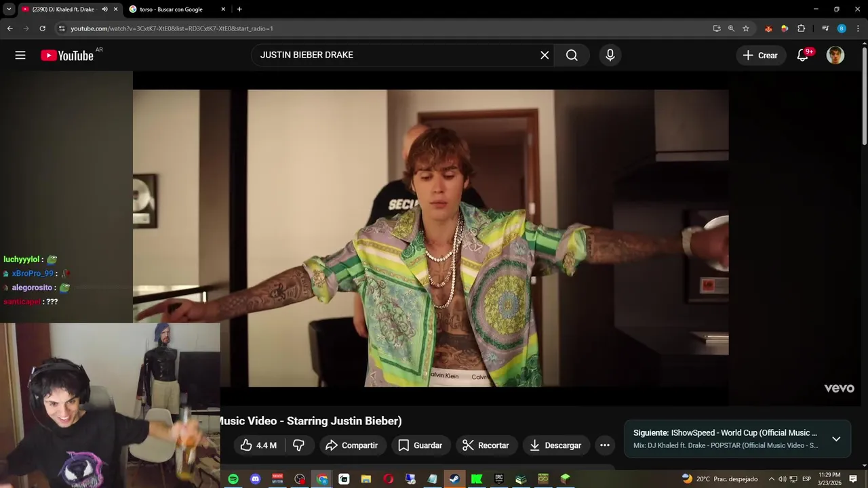Open the Chrome extensions puzzle icon

[x=802, y=28]
